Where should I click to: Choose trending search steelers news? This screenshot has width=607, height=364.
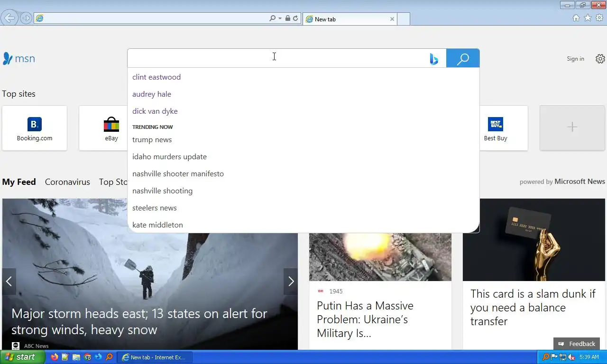point(154,208)
